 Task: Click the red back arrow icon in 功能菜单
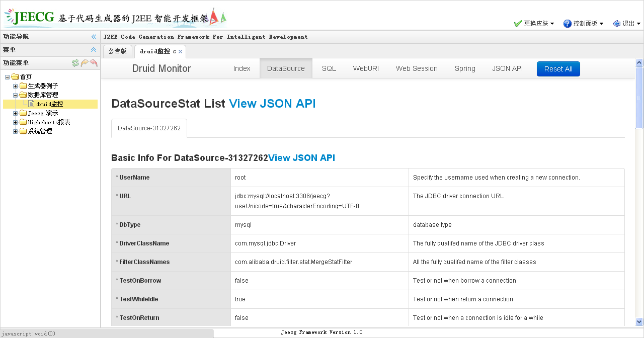94,63
